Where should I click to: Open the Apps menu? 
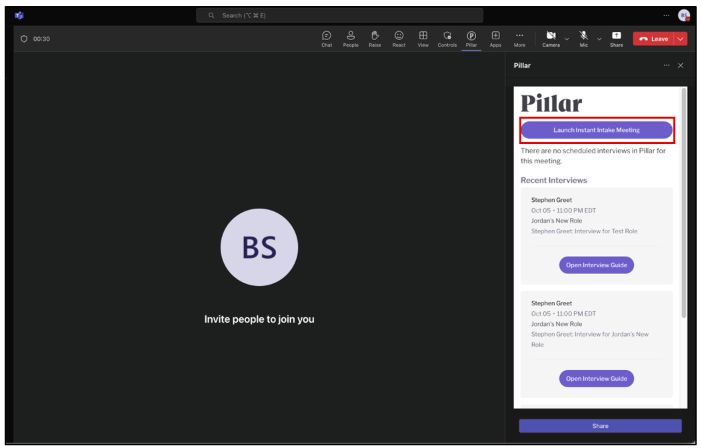pos(495,38)
